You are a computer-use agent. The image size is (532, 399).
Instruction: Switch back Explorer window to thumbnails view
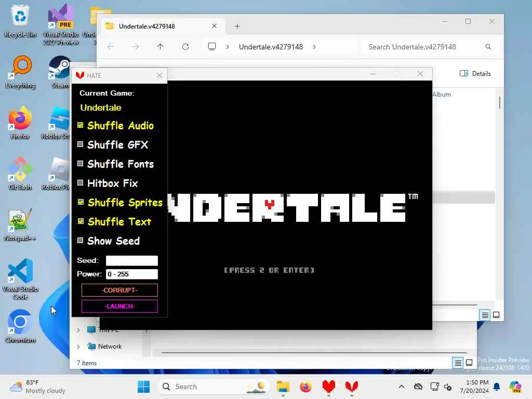click(469, 363)
